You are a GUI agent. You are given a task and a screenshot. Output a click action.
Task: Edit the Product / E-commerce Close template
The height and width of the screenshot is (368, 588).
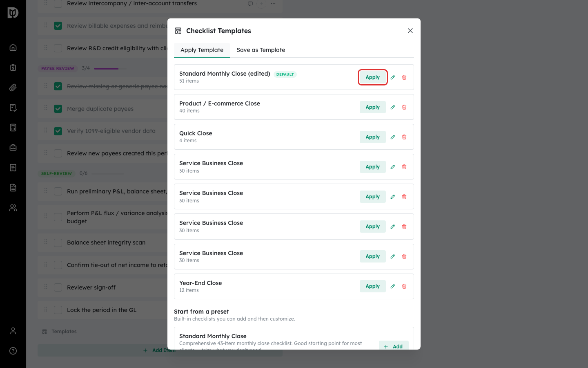click(393, 107)
